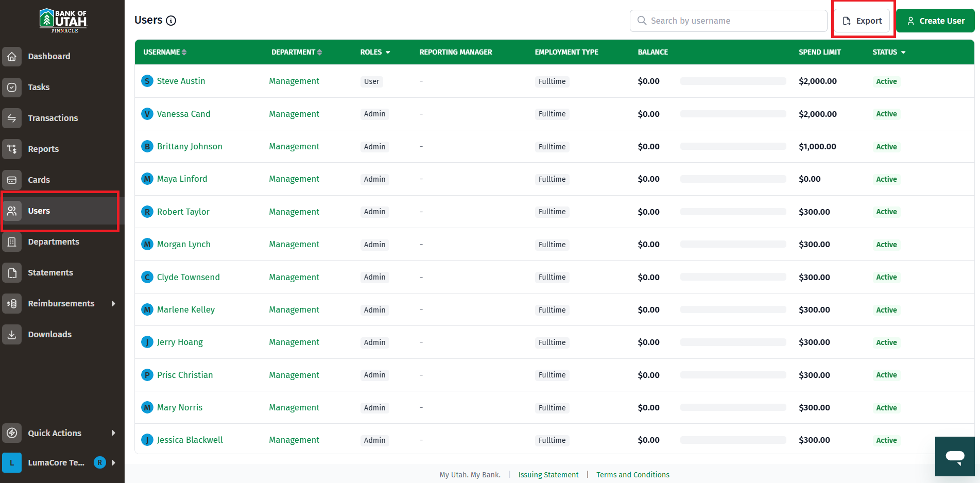Viewport: 980px width, 483px height.
Task: Click Morgan Lynch's balance progress bar
Action: click(733, 244)
